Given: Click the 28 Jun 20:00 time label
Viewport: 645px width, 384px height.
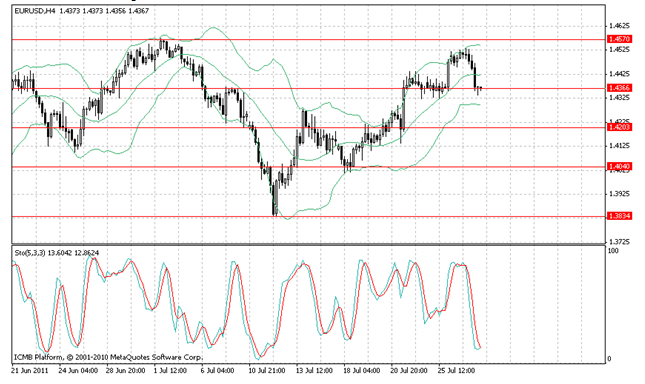Looking at the screenshot, I should tap(125, 370).
